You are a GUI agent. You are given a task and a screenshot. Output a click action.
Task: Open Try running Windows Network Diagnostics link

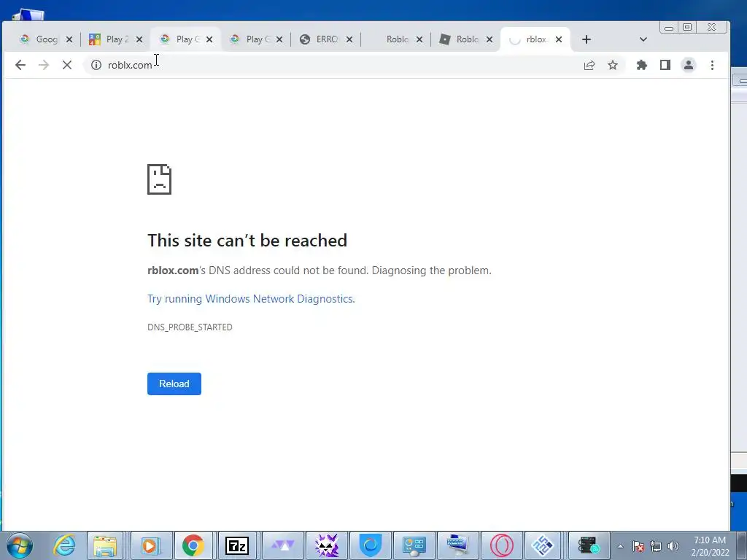tap(251, 298)
